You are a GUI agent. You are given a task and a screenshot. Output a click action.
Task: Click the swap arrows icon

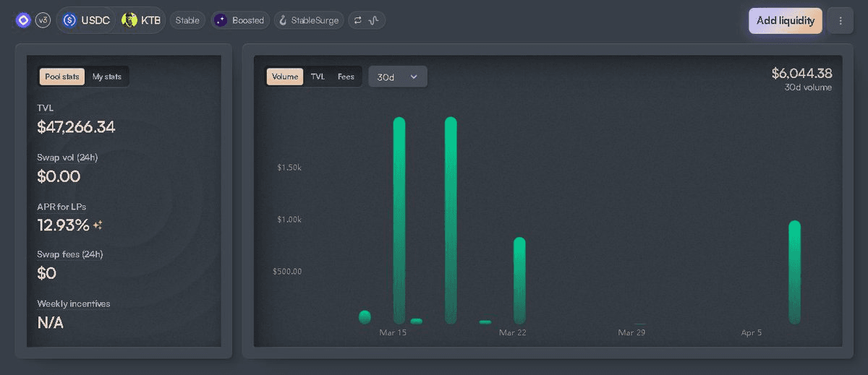tap(357, 20)
